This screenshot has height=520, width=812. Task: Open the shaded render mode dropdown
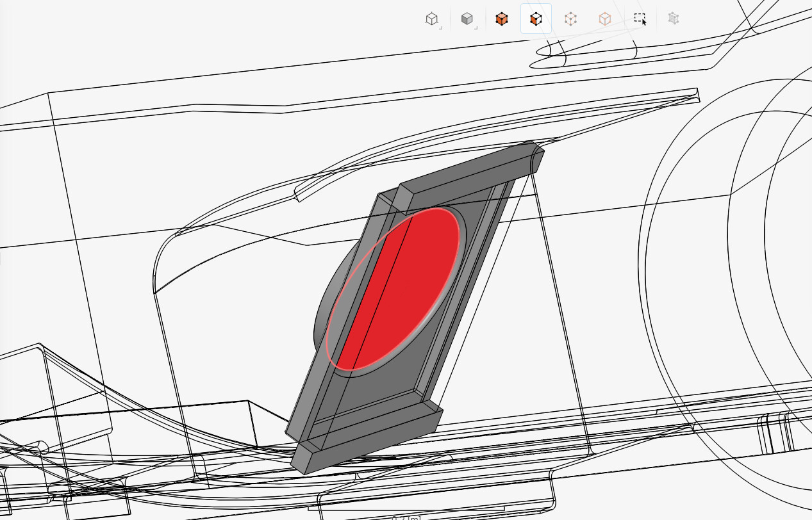click(467, 19)
